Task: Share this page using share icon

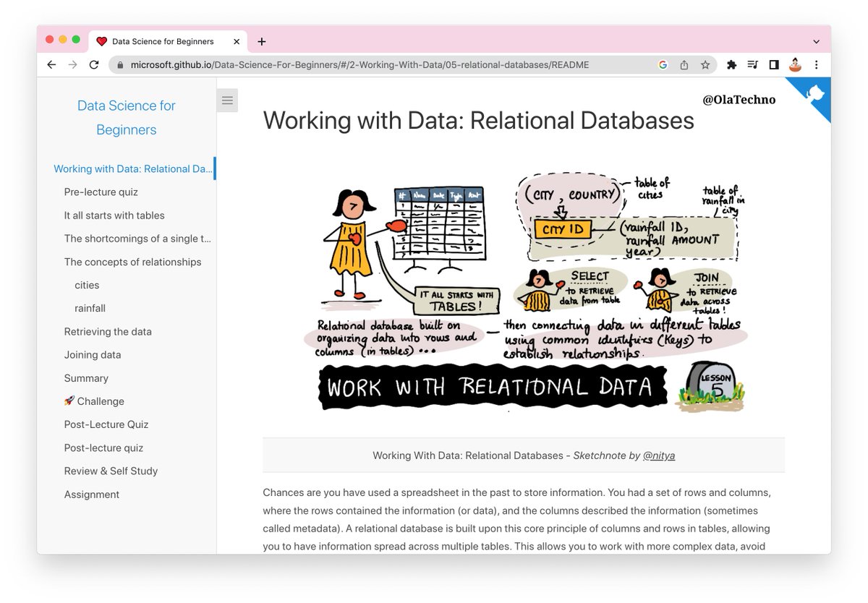Action: (x=684, y=64)
